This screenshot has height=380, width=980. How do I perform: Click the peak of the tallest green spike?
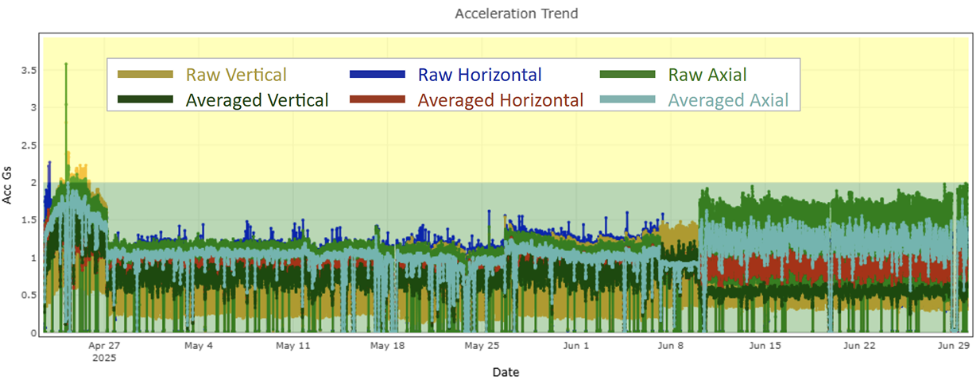pyautogui.click(x=66, y=64)
